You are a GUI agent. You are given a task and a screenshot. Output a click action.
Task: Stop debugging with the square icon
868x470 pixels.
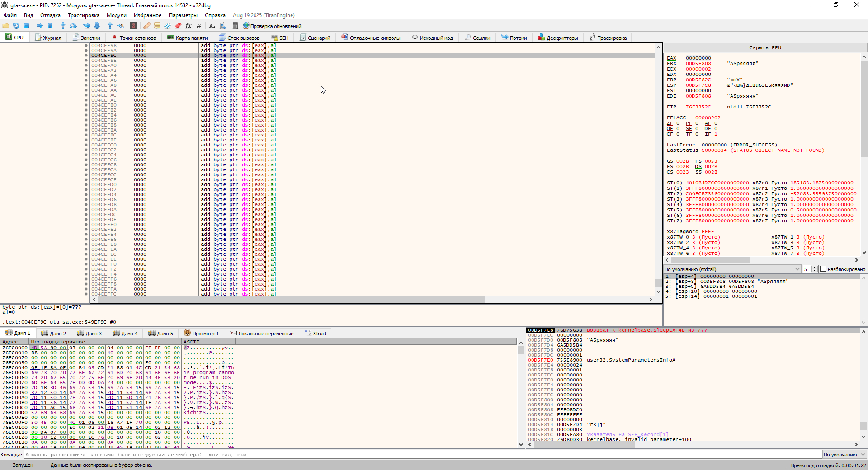coord(27,26)
